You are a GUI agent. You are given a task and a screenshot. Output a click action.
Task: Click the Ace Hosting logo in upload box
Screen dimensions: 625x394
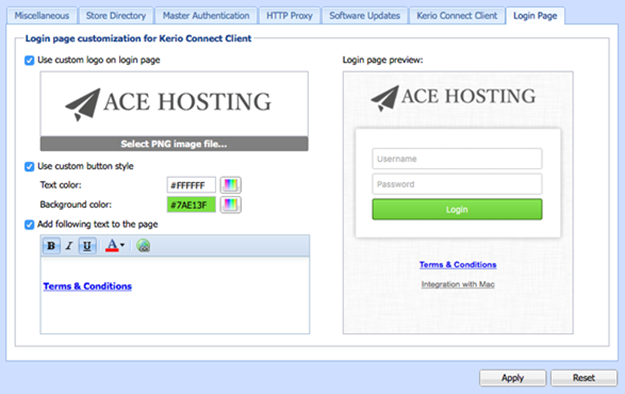[x=168, y=103]
